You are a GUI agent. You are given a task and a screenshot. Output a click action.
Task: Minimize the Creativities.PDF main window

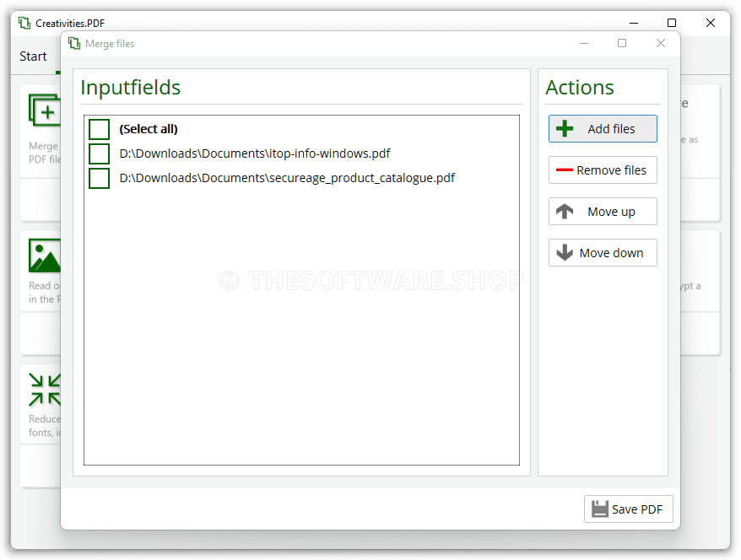[634, 23]
